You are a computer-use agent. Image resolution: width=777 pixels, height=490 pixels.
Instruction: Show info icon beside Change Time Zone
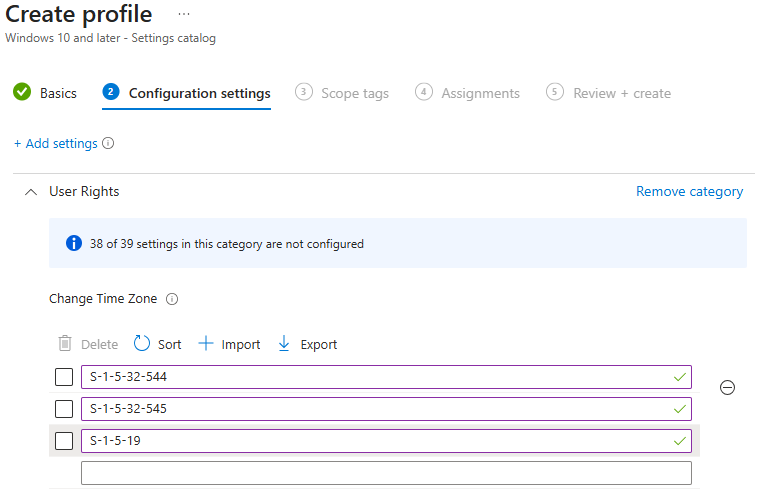[172, 299]
